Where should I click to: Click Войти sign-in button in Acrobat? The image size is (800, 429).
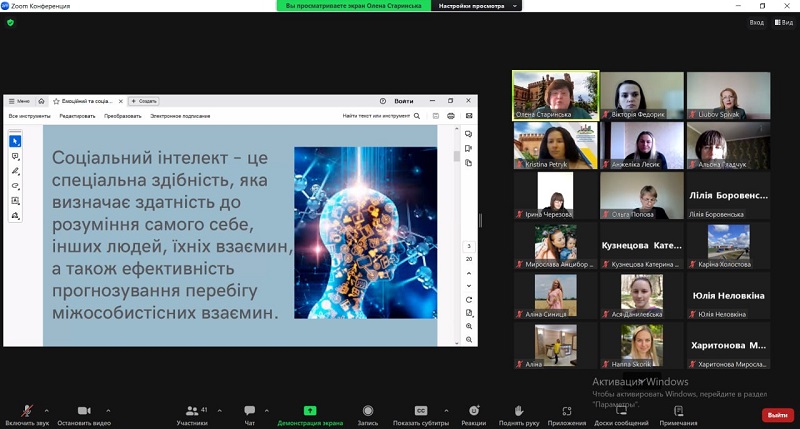[x=403, y=101]
